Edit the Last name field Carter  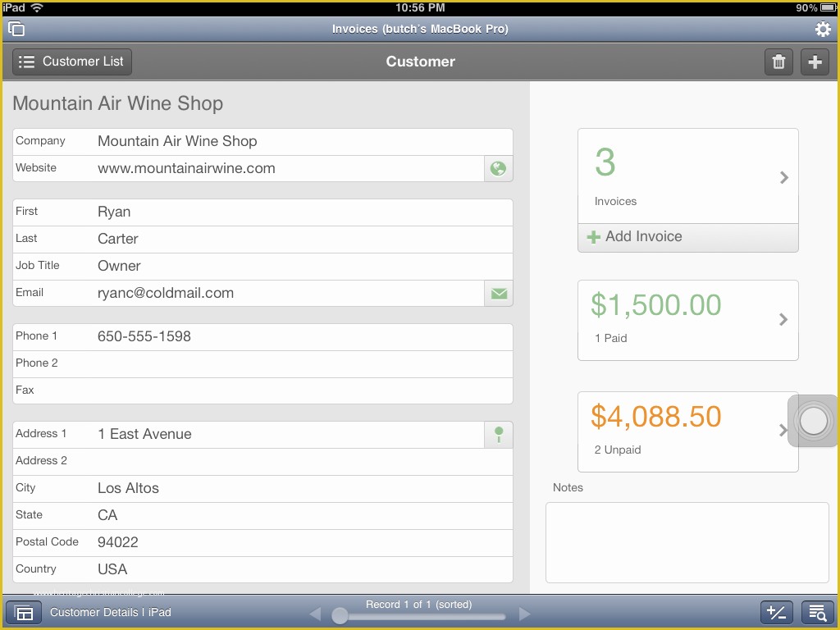(x=262, y=240)
